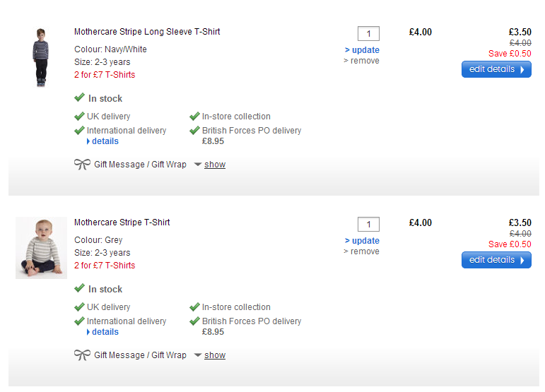Expand delivery details for the Long Sleeve T-Shirt
The image size is (545, 392).
coord(105,141)
